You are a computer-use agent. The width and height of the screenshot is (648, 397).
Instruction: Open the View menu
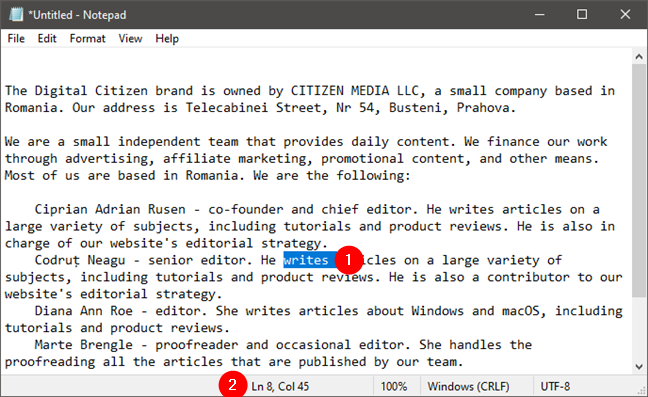[130, 38]
